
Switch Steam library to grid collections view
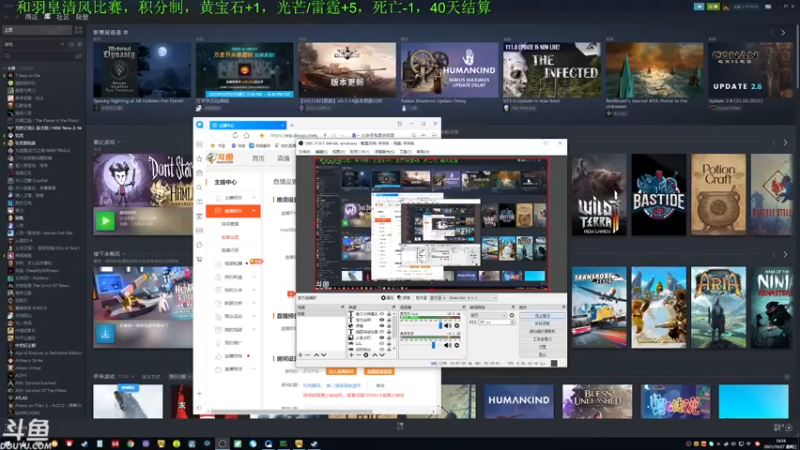pos(79,30)
